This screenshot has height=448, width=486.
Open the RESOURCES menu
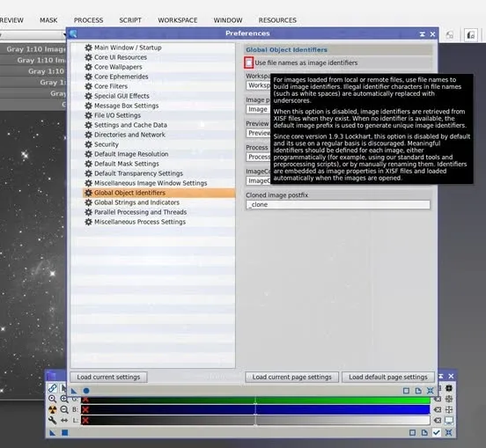point(277,20)
